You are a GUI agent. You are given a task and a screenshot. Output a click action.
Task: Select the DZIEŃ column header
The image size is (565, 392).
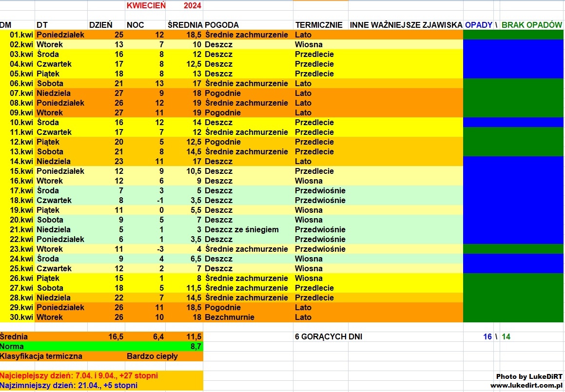click(x=101, y=25)
